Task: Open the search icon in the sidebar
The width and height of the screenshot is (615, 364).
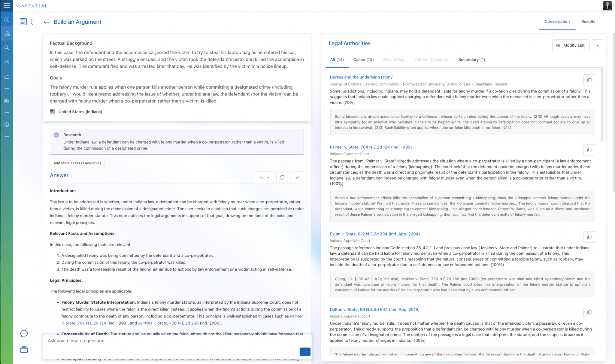Action: pos(7,48)
